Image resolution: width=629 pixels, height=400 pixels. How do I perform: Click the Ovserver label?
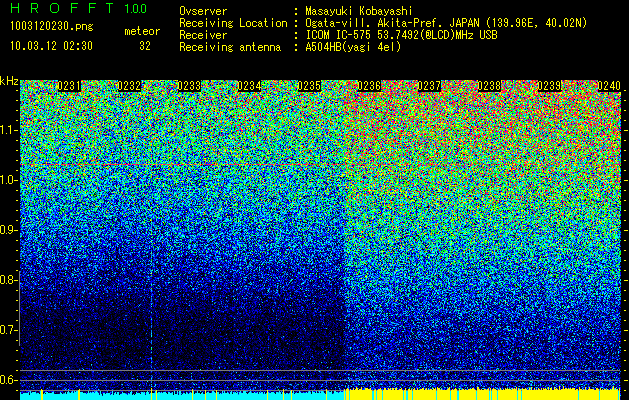pos(203,11)
